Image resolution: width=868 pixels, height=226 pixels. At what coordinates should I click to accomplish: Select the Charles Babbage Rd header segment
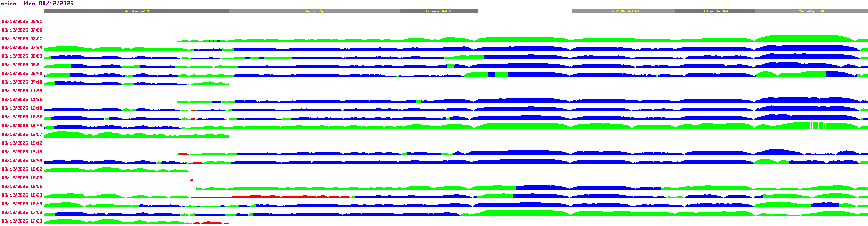pos(623,11)
